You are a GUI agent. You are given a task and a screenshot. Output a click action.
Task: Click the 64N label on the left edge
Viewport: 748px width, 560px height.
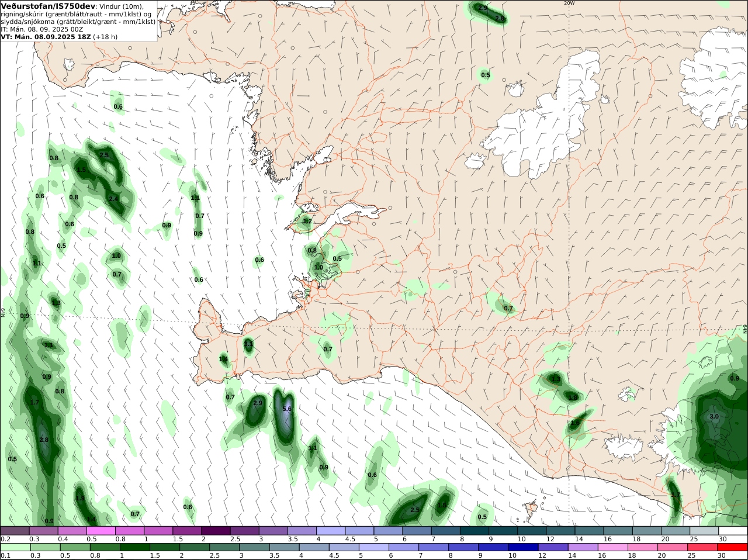[x=3, y=313]
